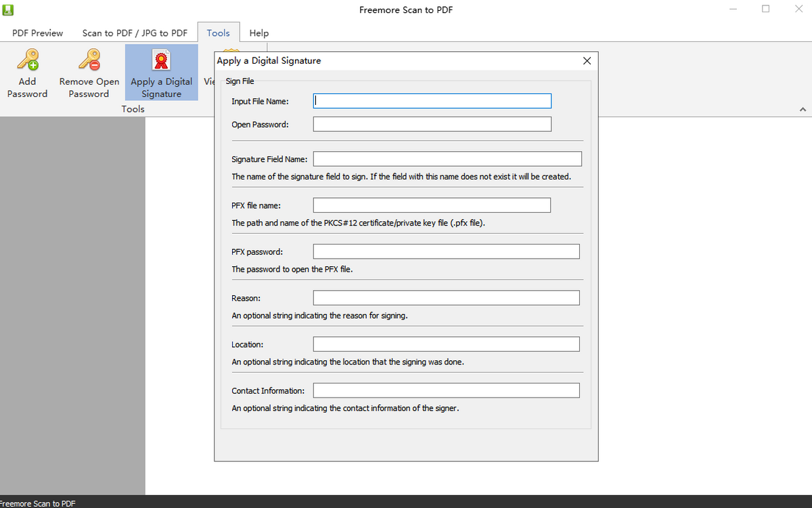This screenshot has height=508, width=812.
Task: Click the Add Password key icon
Action: pyautogui.click(x=28, y=60)
